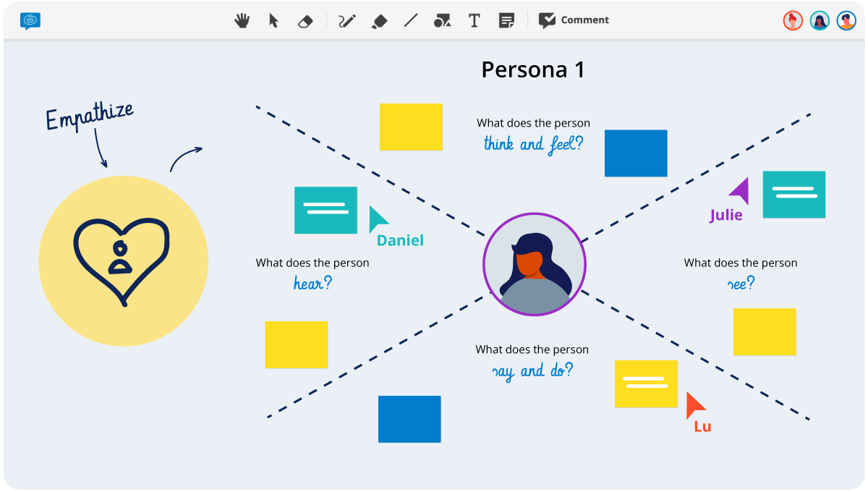Select the yellow sticky note beside Persona 1 title
This screenshot has height=492, width=868.
click(x=411, y=127)
